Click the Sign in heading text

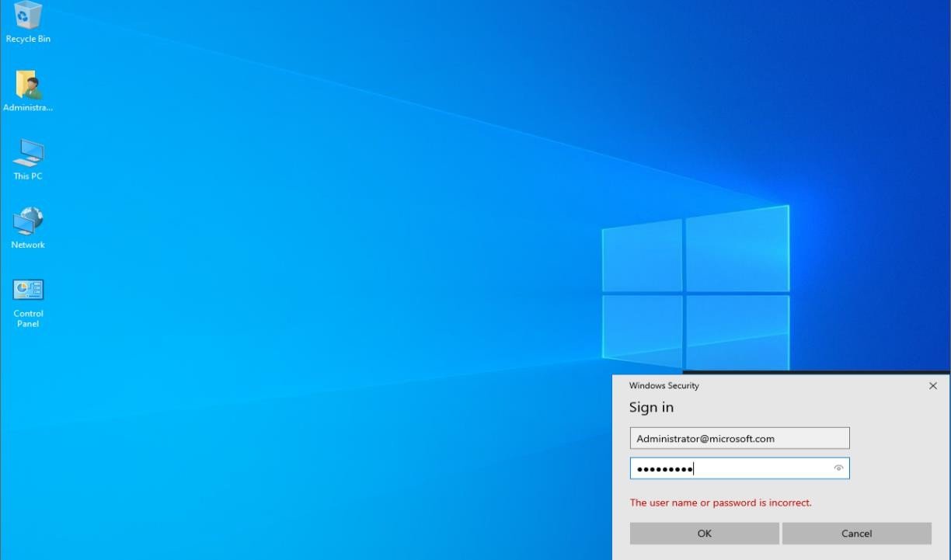coord(651,407)
